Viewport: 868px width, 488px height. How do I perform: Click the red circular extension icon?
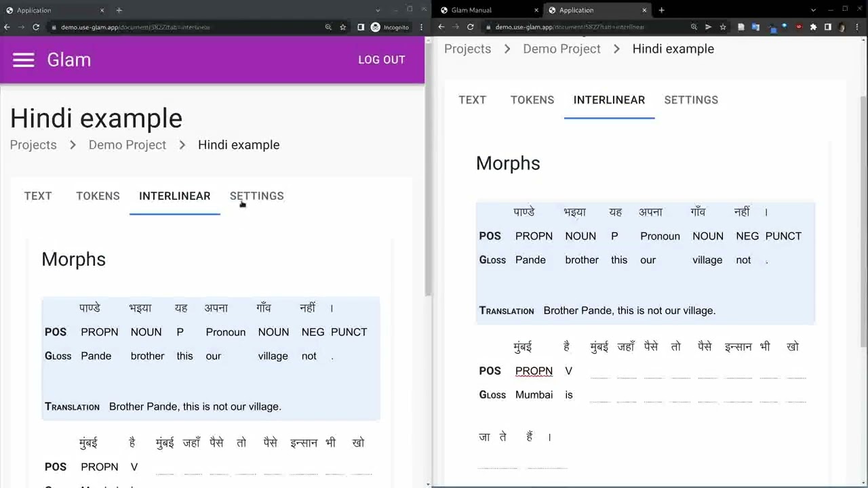[799, 27]
